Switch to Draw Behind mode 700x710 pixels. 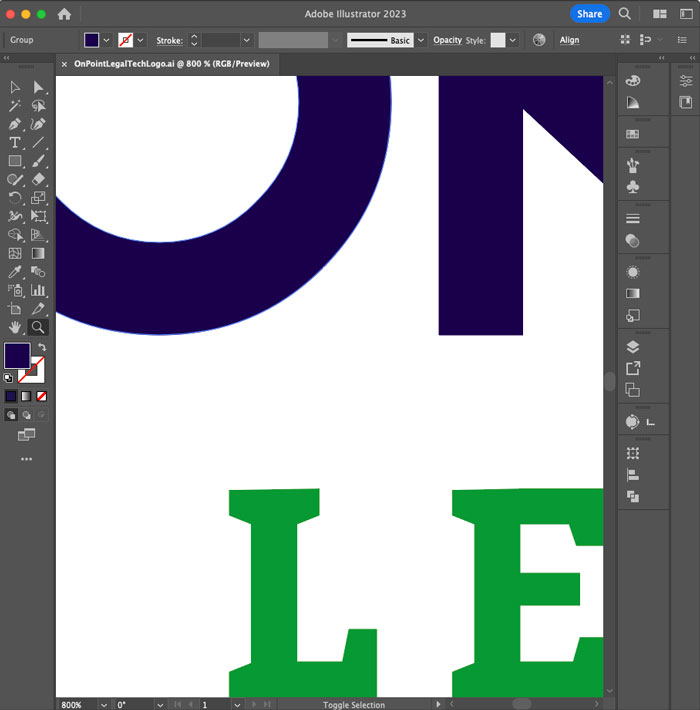26,415
